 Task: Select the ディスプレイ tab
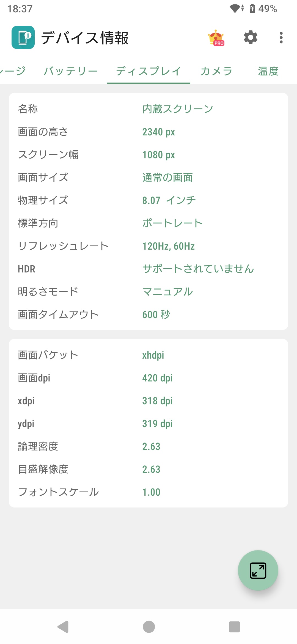coord(148,71)
